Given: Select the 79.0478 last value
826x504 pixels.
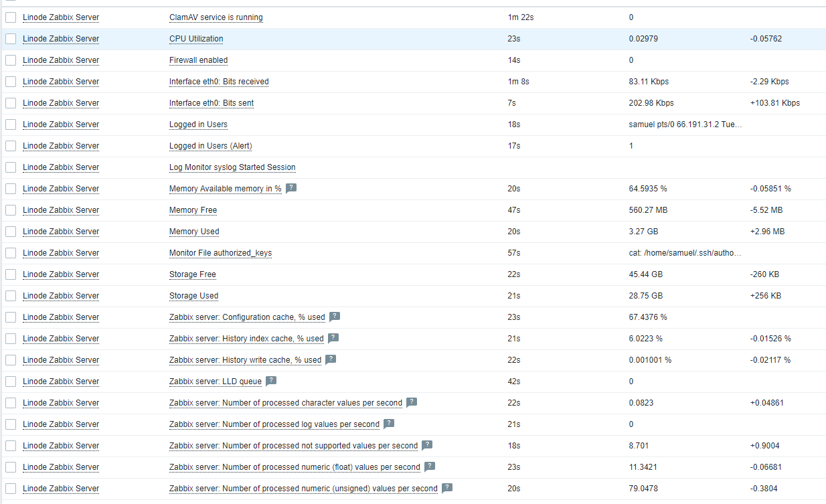Looking at the screenshot, I should 643,489.
